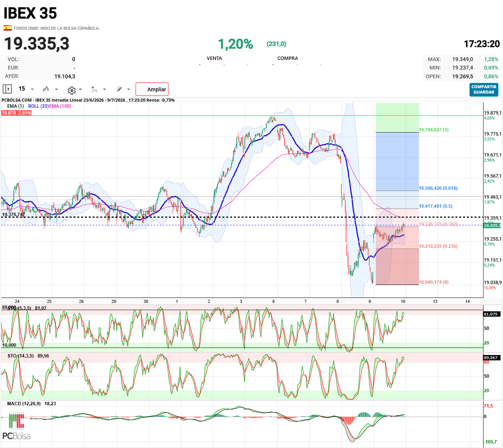The width and height of the screenshot is (503, 448).
Task: Click the PCBolsa logo
Action: [x=16, y=426]
